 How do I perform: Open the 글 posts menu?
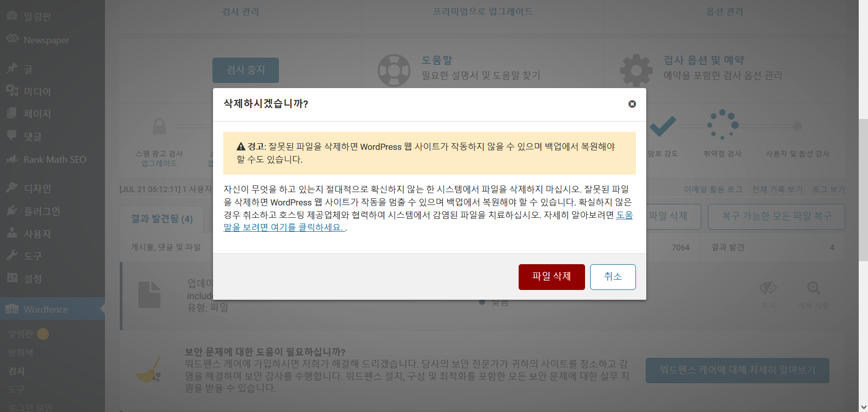pos(28,69)
